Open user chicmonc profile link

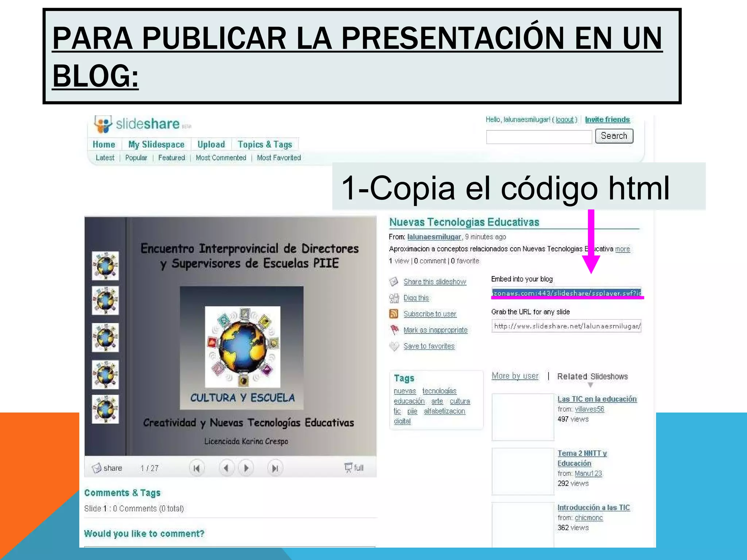589,518
